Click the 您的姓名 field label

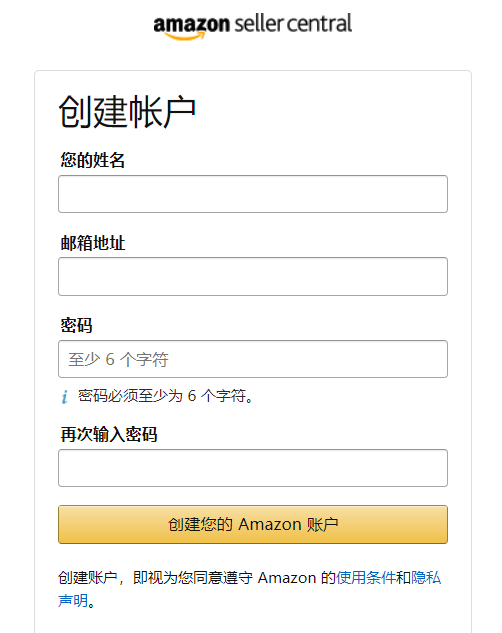(x=92, y=160)
